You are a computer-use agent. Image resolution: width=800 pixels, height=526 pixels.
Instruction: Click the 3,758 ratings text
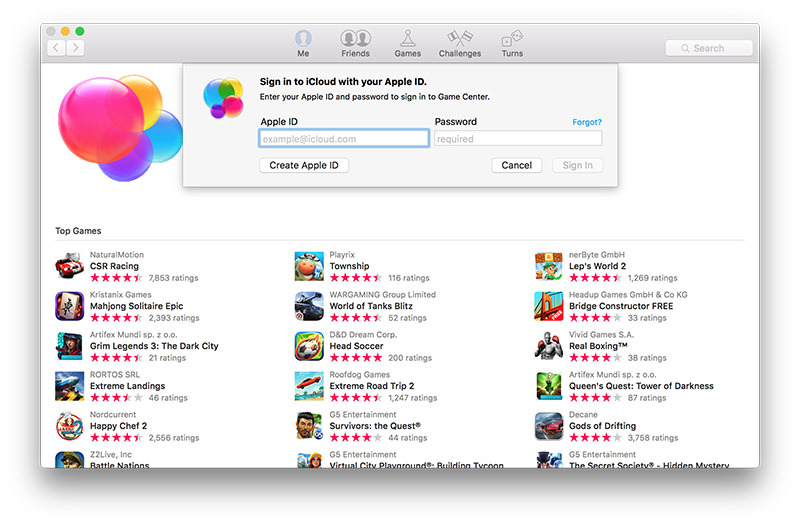653,438
